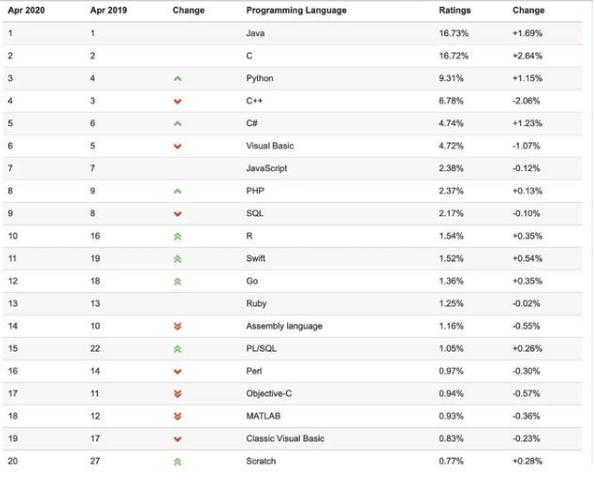Select the Java language name
595x480 pixels.
[x=255, y=33]
